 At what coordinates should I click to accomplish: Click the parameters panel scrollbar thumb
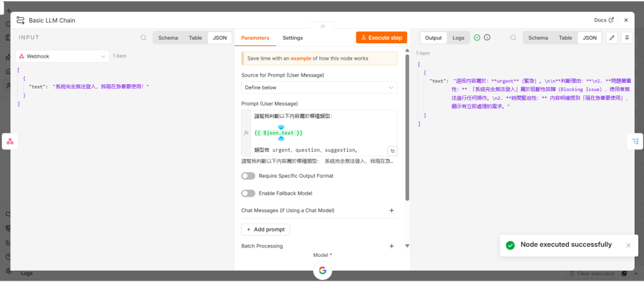coord(407,127)
